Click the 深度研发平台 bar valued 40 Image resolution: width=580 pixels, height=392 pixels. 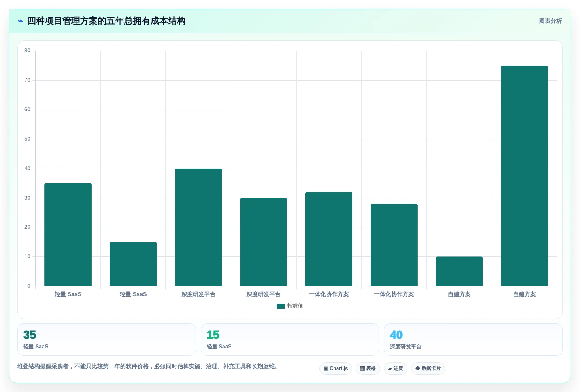pos(198,227)
